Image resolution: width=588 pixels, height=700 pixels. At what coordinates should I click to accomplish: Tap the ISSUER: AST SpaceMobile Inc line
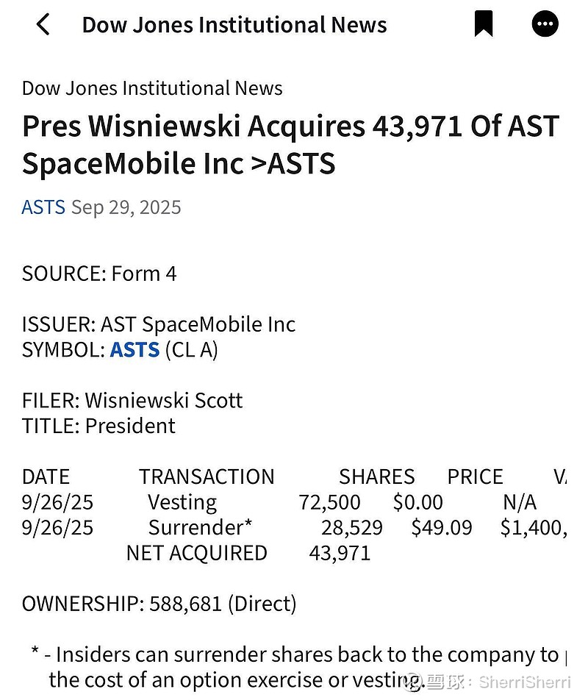click(158, 324)
